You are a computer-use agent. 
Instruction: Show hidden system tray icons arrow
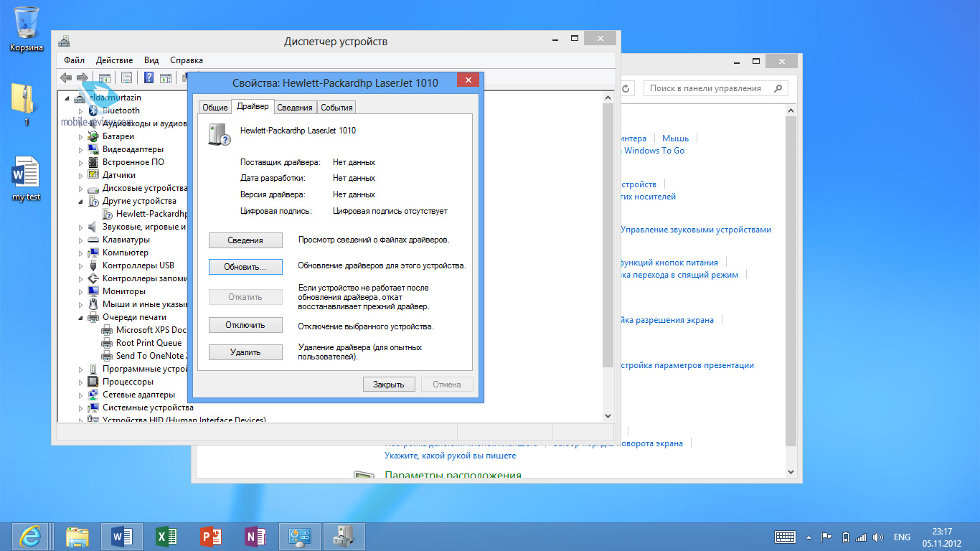click(810, 537)
